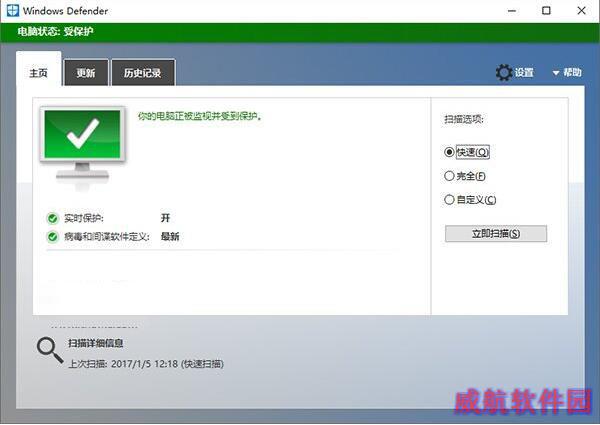Maximize the Windows Defender window
600x425 pixels.
(546, 11)
